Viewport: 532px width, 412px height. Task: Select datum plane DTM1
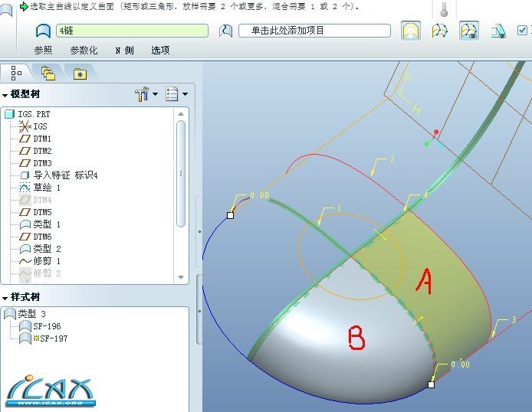click(x=35, y=139)
